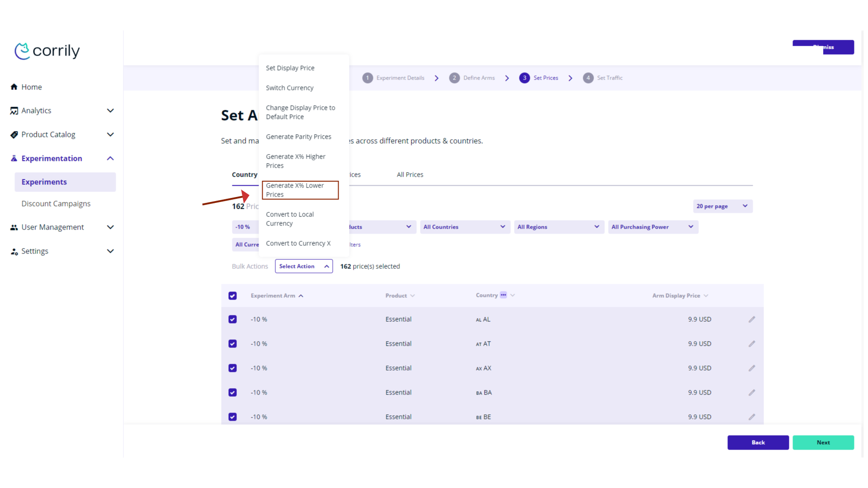Click the Home house icon
This screenshot has height=488, width=868.
pyautogui.click(x=14, y=87)
